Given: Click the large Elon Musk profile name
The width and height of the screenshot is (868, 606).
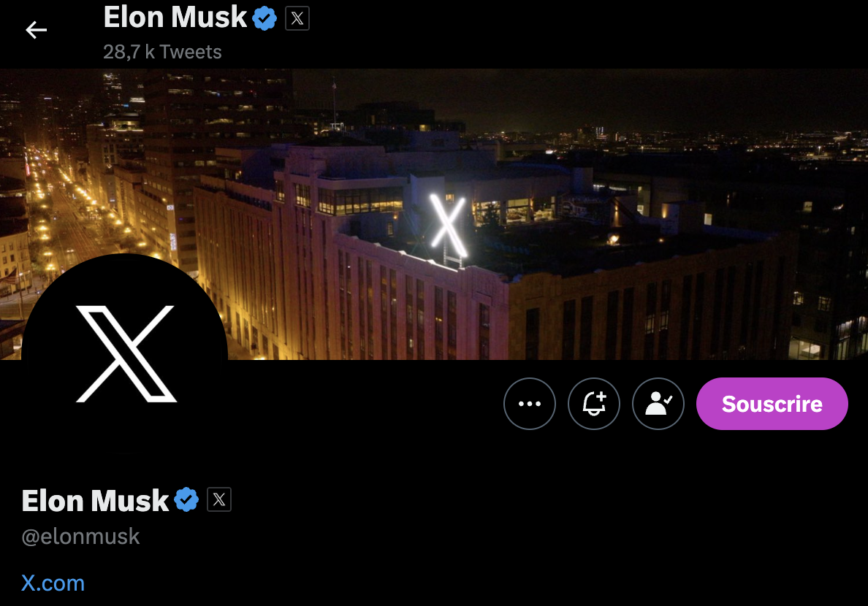Looking at the screenshot, I should point(95,500).
